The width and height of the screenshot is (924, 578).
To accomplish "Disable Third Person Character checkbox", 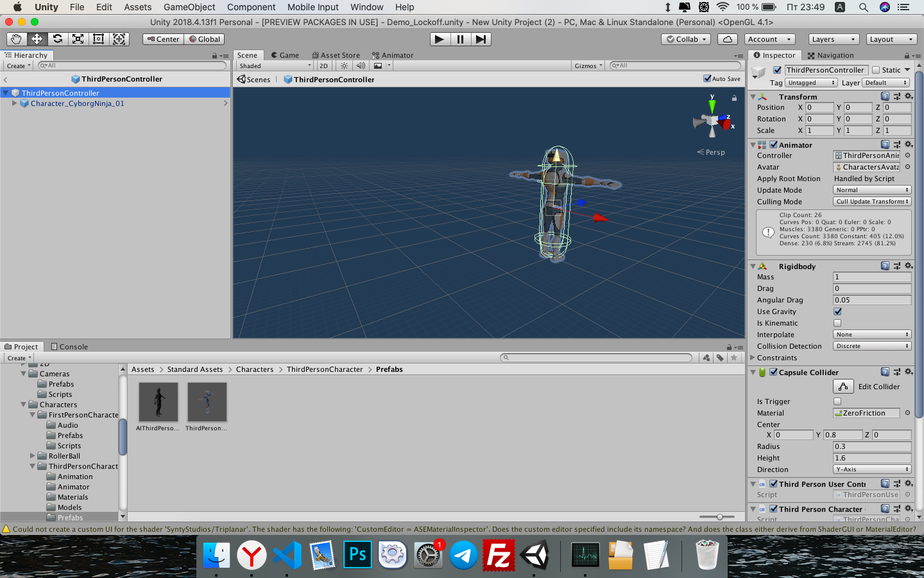I will [773, 509].
